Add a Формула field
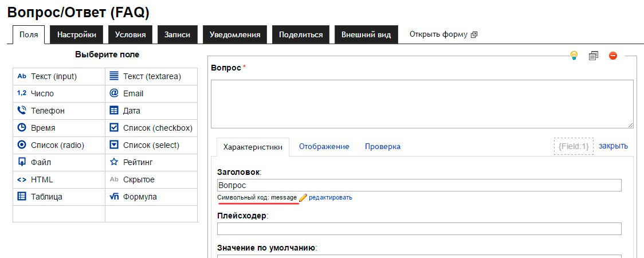The image size is (644, 258). [140, 197]
